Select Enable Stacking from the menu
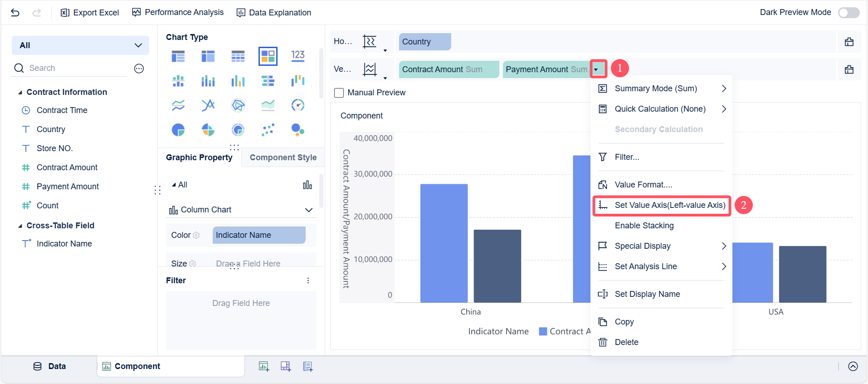Image resolution: width=868 pixels, height=384 pixels. point(644,226)
